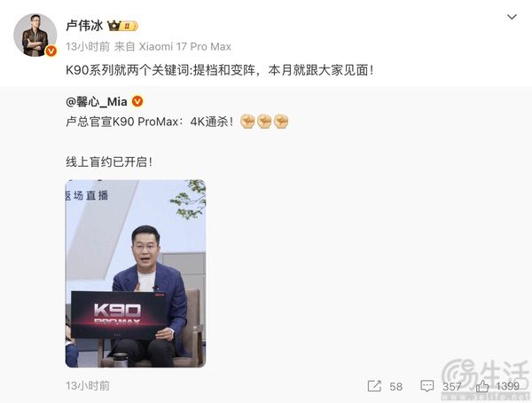Open the K90系列 post text
The height and width of the screenshot is (403, 532).
pos(220,70)
